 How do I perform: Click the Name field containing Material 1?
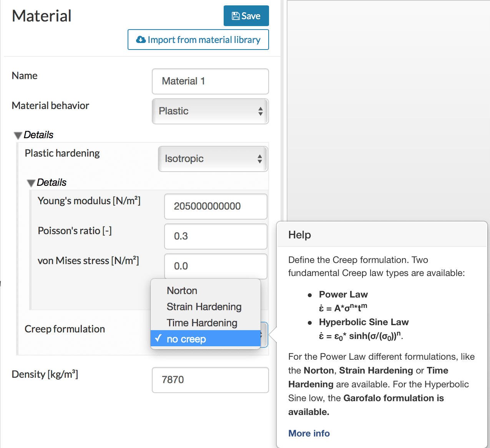pyautogui.click(x=210, y=81)
